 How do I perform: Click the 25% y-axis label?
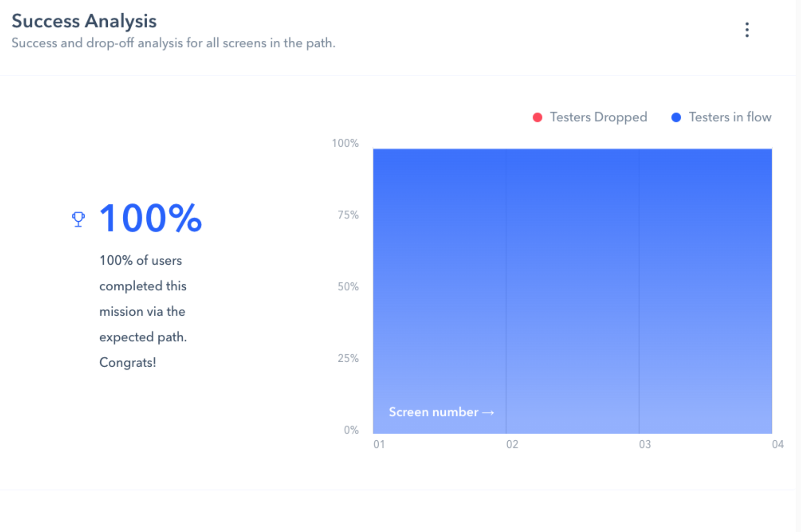[348, 359]
